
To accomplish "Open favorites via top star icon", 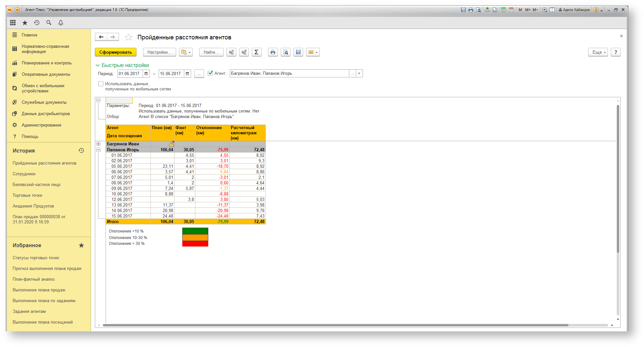I will pyautogui.click(x=25, y=22).
